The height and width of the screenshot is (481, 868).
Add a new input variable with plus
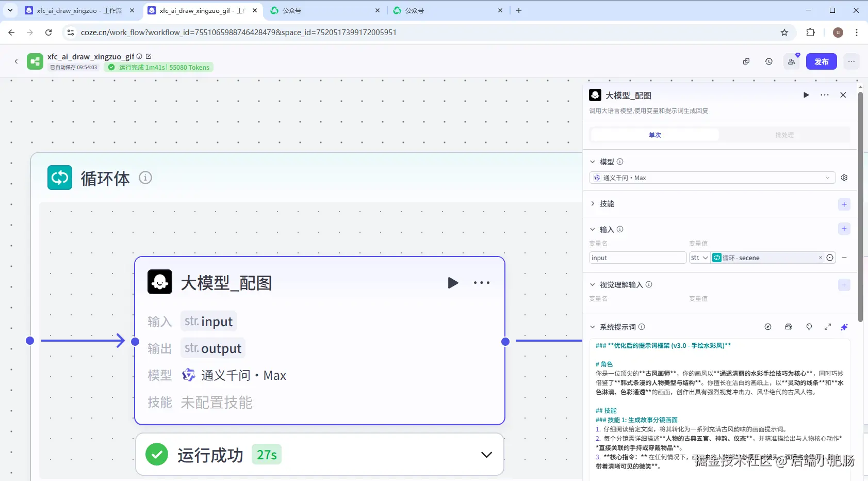tap(844, 229)
